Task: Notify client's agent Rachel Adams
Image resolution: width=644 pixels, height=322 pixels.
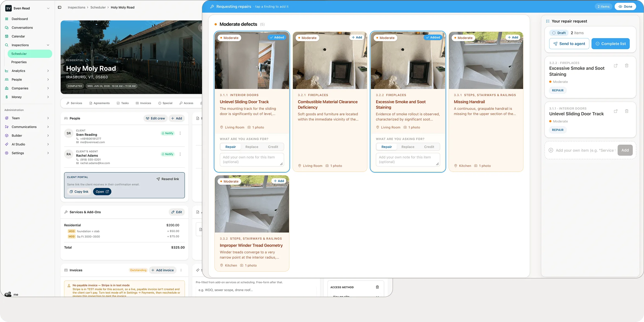Action: point(168,154)
